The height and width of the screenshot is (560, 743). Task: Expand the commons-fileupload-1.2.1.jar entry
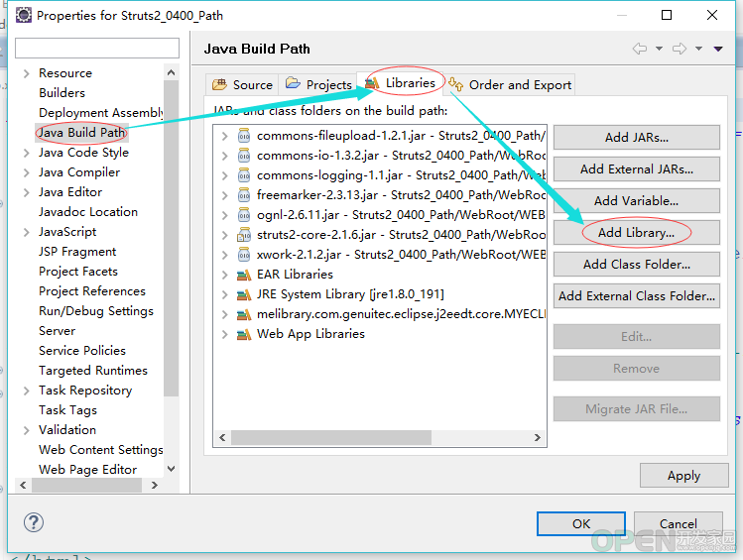224,137
